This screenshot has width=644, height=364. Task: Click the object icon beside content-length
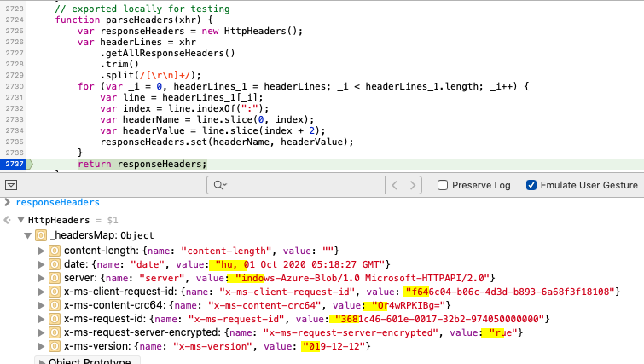pos(55,251)
